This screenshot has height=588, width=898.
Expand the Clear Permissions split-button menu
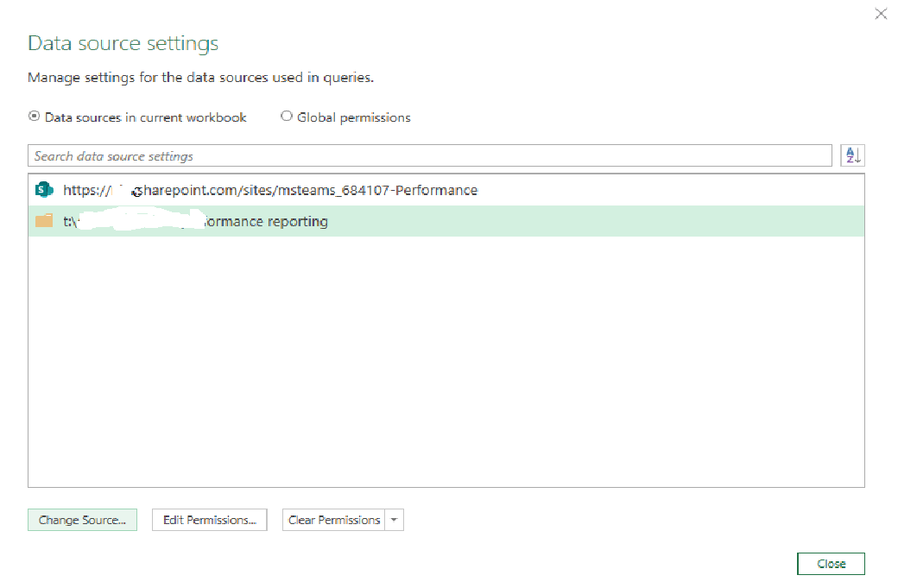[x=395, y=520]
